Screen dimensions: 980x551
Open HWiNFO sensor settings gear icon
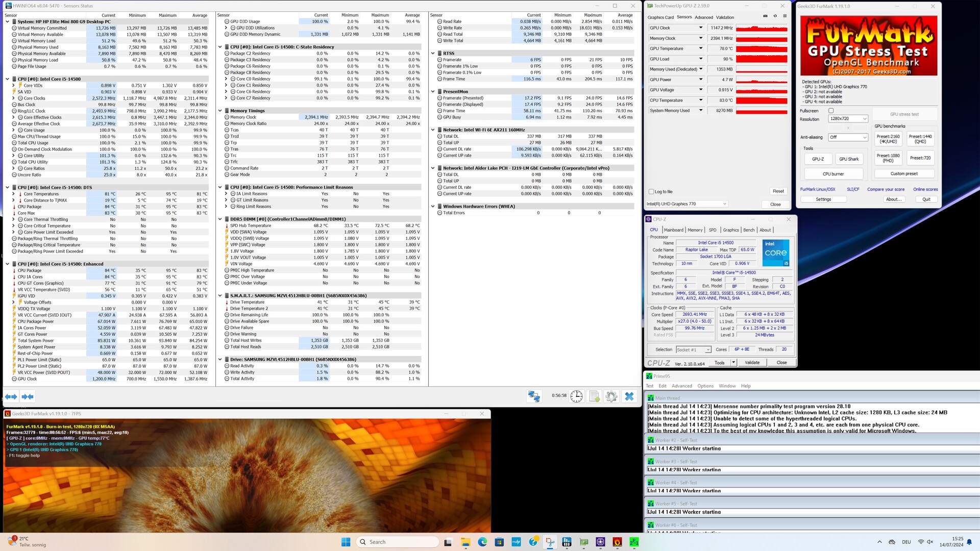pos(611,396)
